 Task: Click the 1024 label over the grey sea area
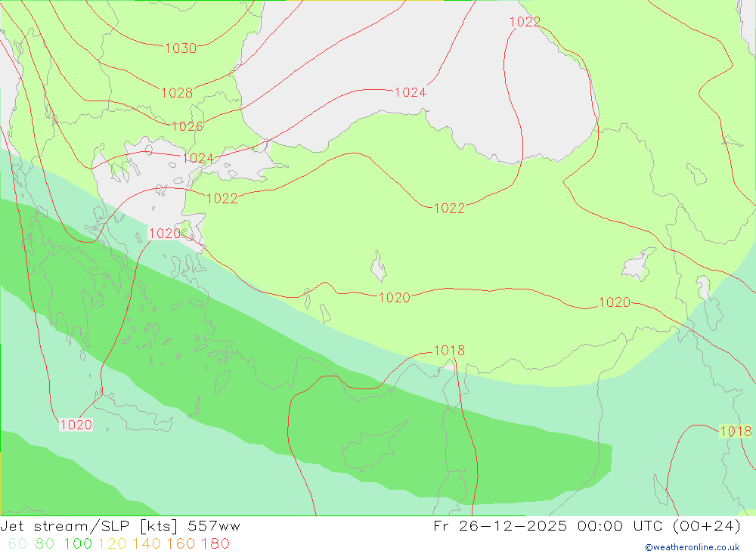411,92
